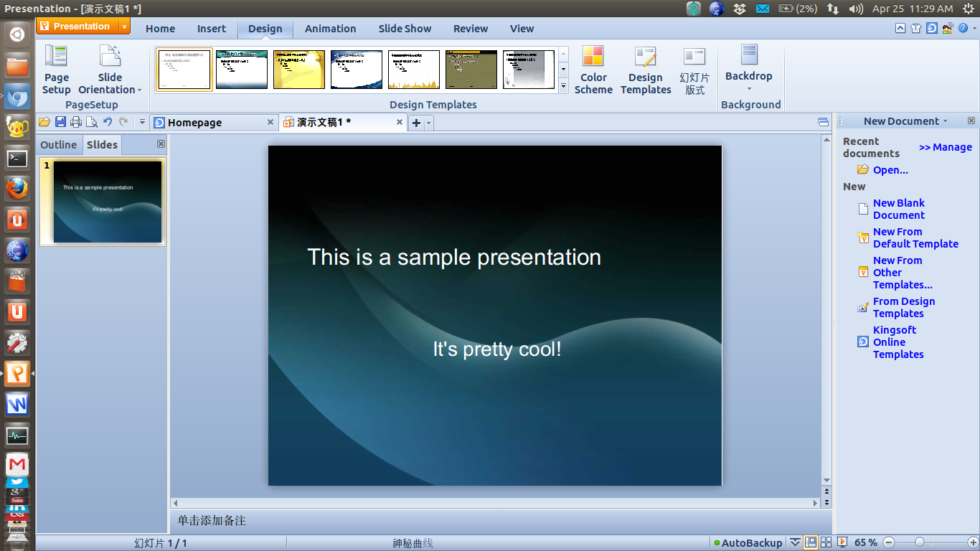The image size is (980, 551).
Task: Switch to Slide Sorter view in the status bar
Action: (x=826, y=542)
